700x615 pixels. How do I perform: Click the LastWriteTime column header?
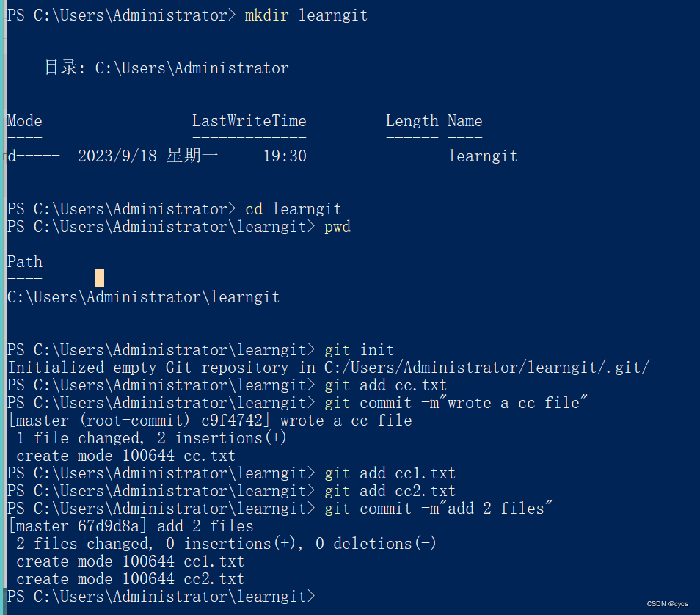click(x=249, y=121)
